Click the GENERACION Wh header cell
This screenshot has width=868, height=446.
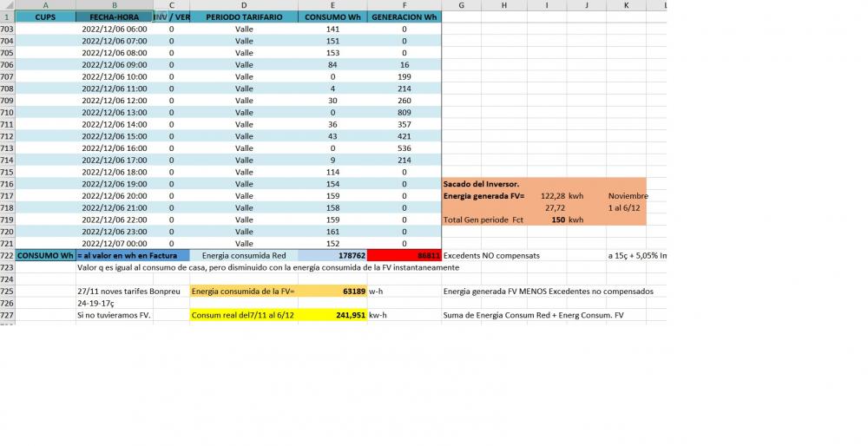[404, 16]
